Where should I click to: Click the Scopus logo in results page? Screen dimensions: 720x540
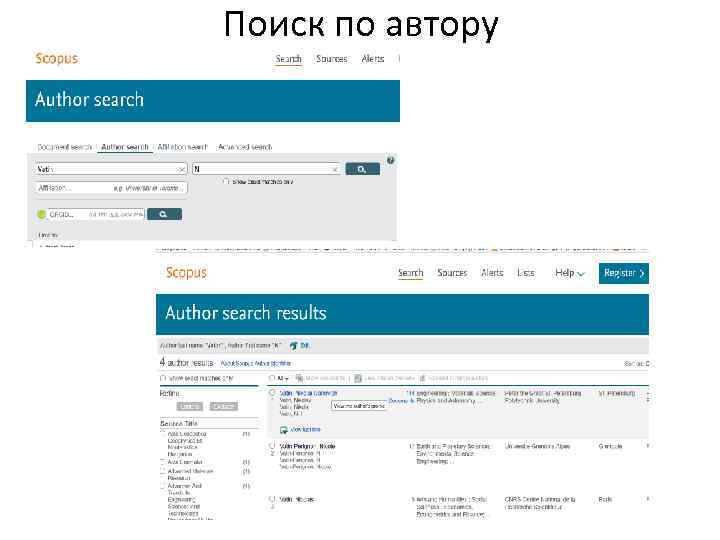(x=186, y=272)
